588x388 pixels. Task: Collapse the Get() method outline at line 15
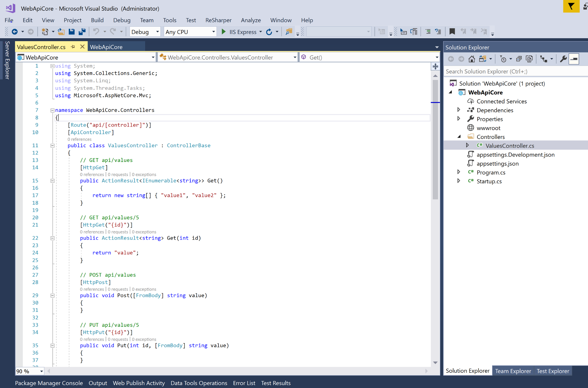52,181
